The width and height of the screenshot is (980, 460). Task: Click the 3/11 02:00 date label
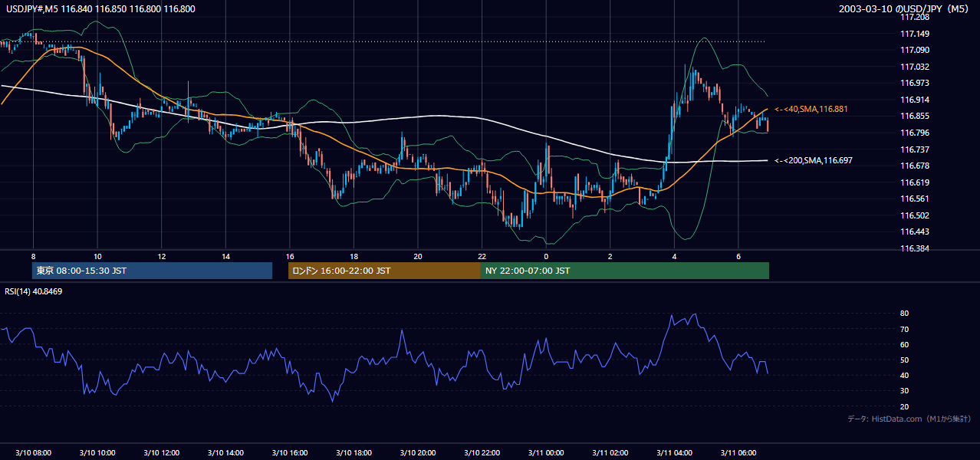click(x=610, y=452)
